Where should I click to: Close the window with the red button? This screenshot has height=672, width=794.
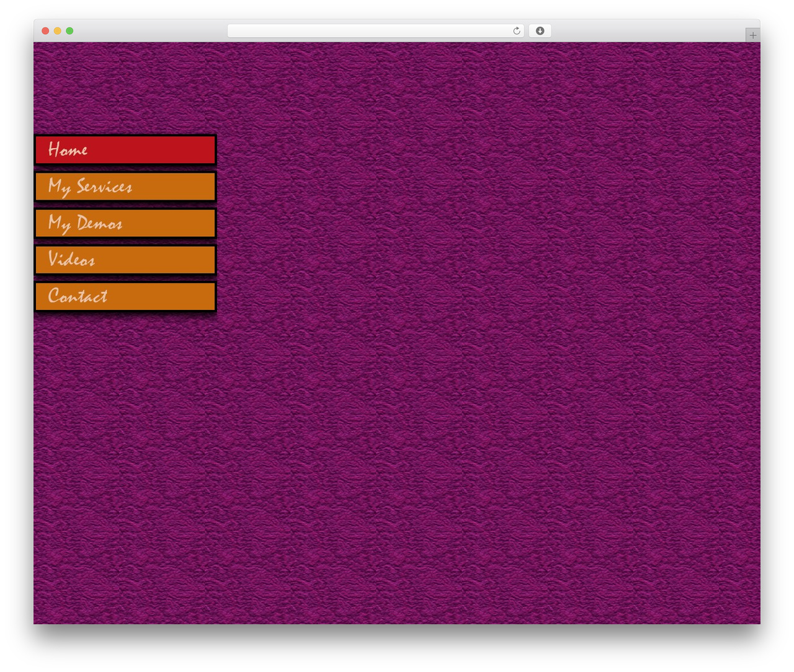pyautogui.click(x=45, y=31)
